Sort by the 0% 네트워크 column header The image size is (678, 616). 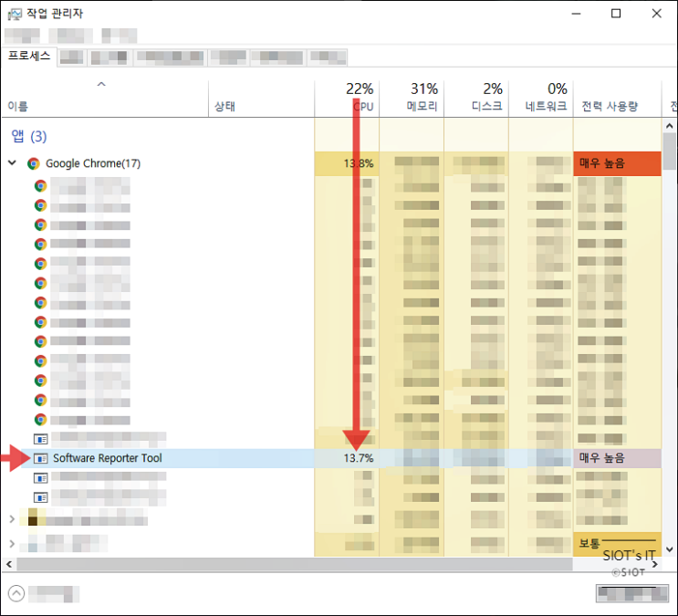[541, 99]
